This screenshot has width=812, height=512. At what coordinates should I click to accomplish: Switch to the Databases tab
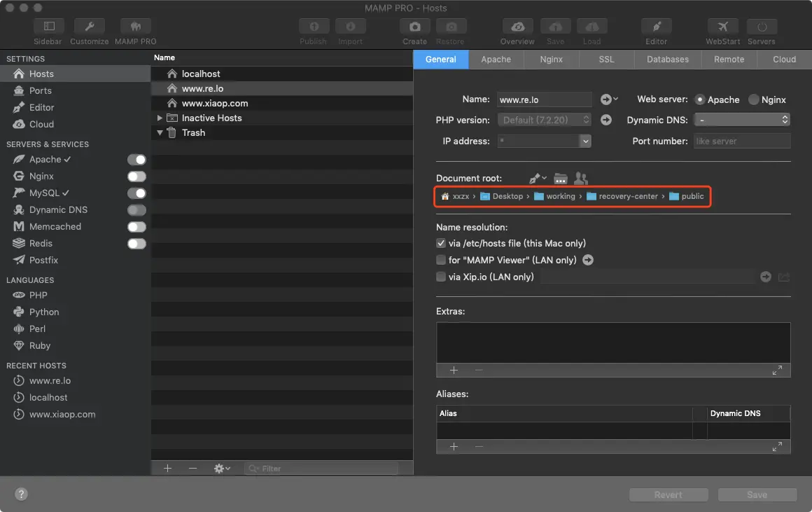[x=668, y=60]
